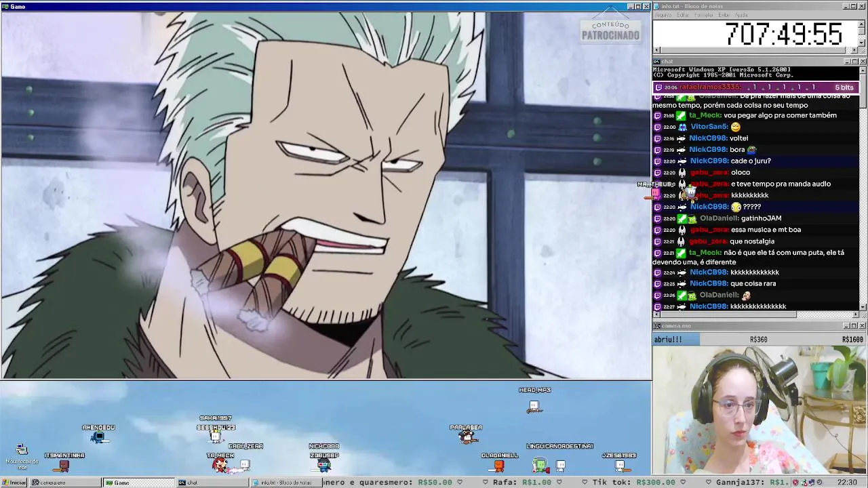Click VitorSan5 username in chat
This screenshot has width=868, height=488.
pyautogui.click(x=709, y=127)
